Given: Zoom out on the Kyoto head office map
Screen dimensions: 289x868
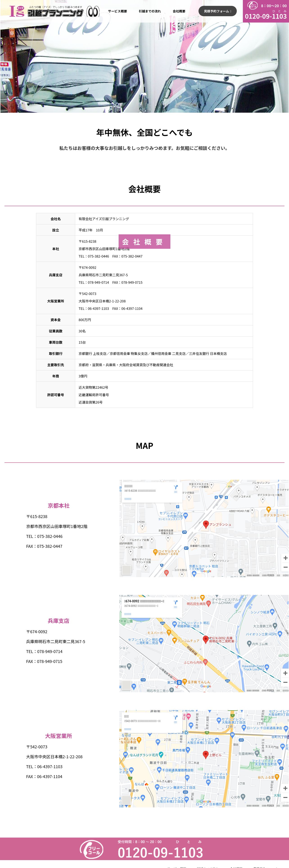Looking at the screenshot, I should point(285,567).
